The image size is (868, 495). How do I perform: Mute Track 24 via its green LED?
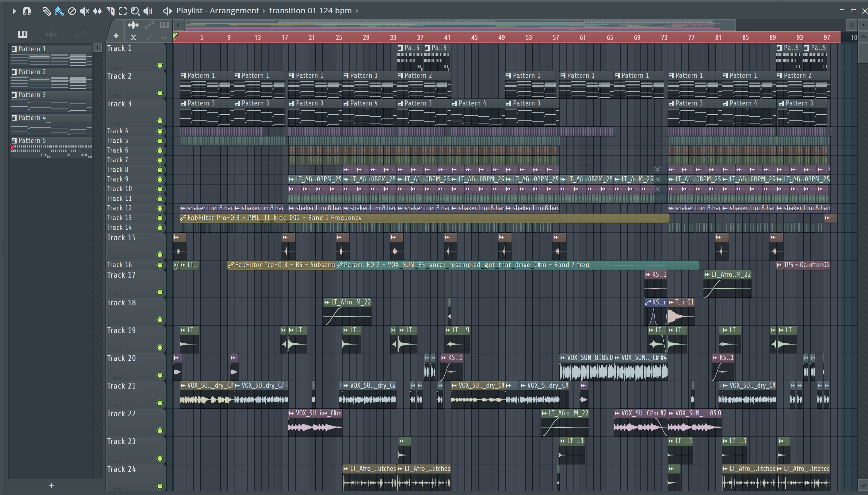(x=160, y=486)
